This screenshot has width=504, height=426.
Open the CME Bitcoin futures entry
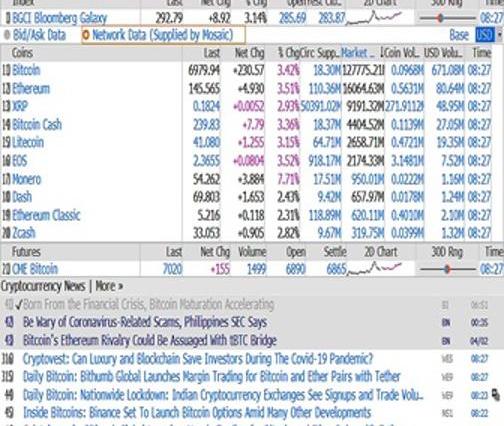[35, 269]
